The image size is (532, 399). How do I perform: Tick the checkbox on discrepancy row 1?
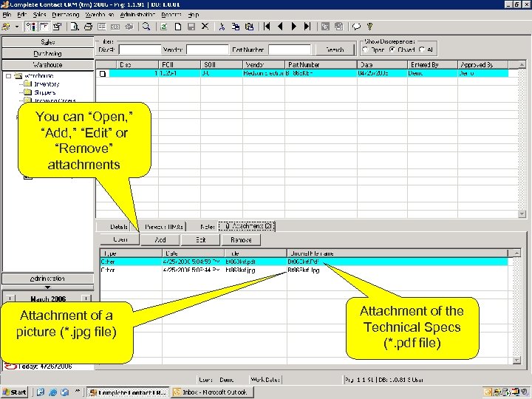tap(103, 73)
